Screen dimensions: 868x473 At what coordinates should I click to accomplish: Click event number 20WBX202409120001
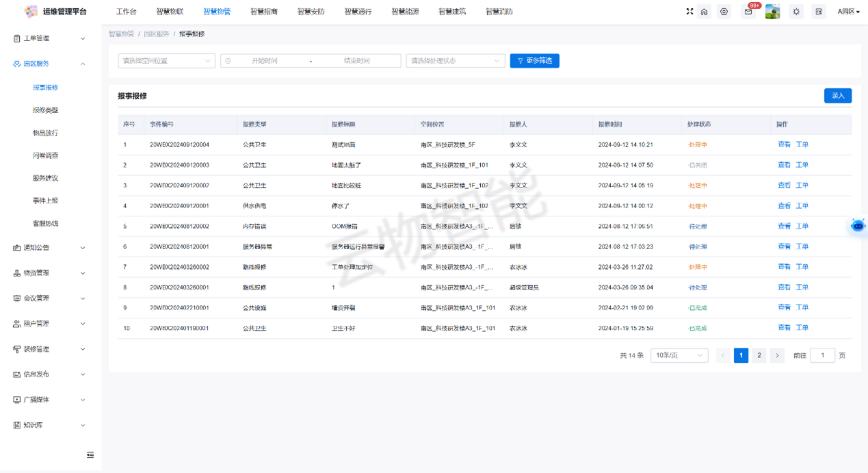point(179,206)
